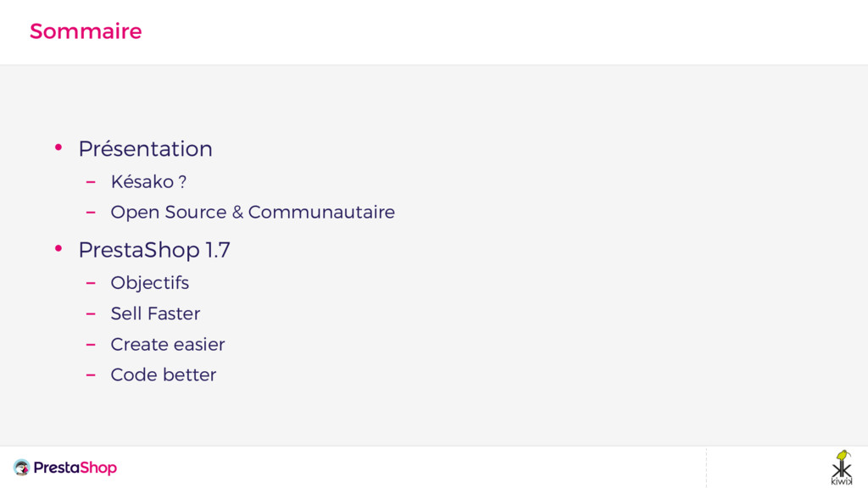Click the Kiwik bird logo
This screenshot has width=868, height=488.
[841, 467]
